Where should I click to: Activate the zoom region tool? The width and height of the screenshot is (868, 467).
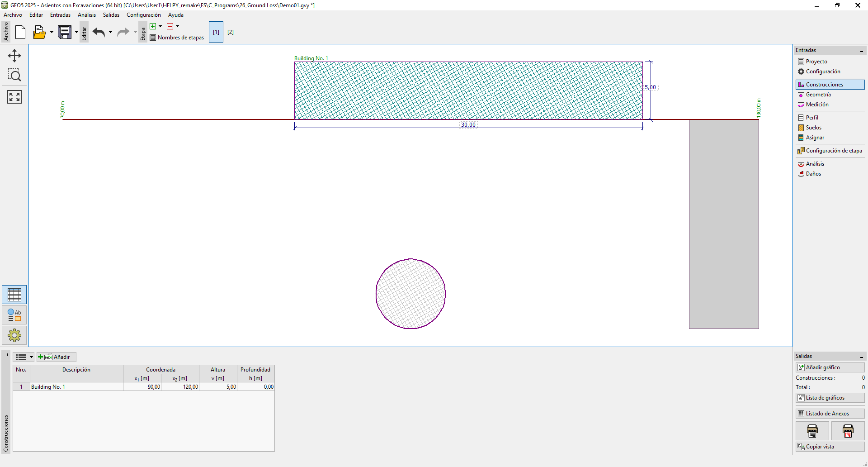point(14,76)
